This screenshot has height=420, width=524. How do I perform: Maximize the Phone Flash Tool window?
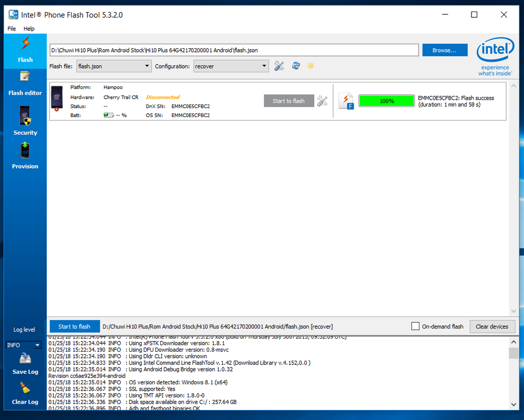tap(474, 15)
